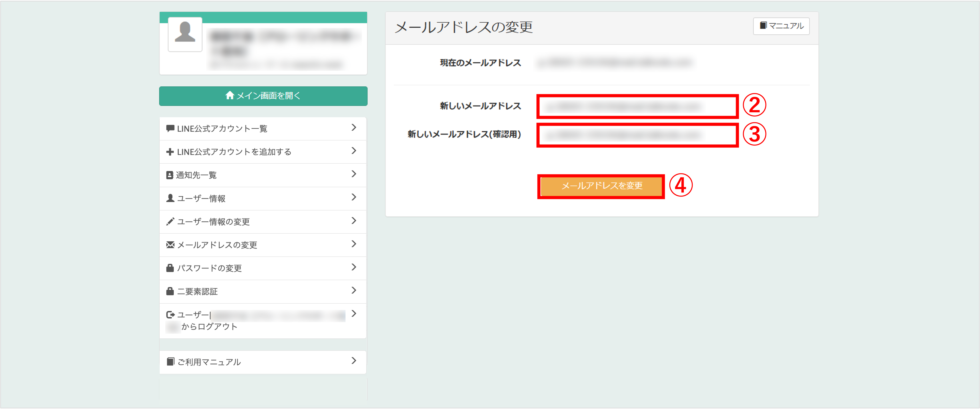Click the person icon beside ユーザー情報
This screenshot has width=980, height=409.
pos(170,199)
